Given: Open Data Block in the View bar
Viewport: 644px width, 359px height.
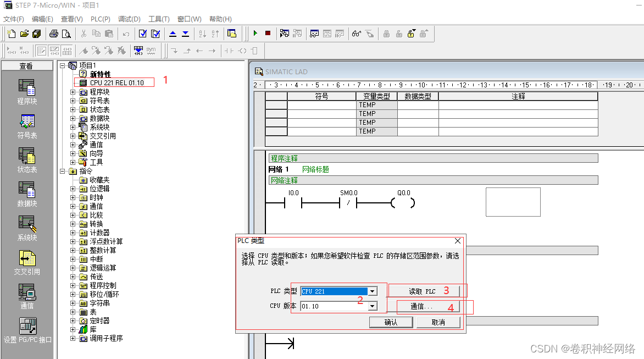Looking at the screenshot, I should [27, 195].
